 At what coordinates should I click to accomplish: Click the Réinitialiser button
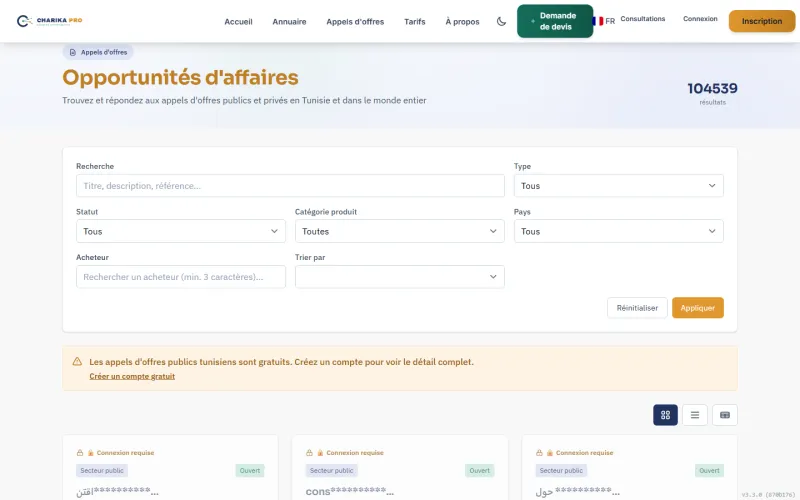pos(637,308)
